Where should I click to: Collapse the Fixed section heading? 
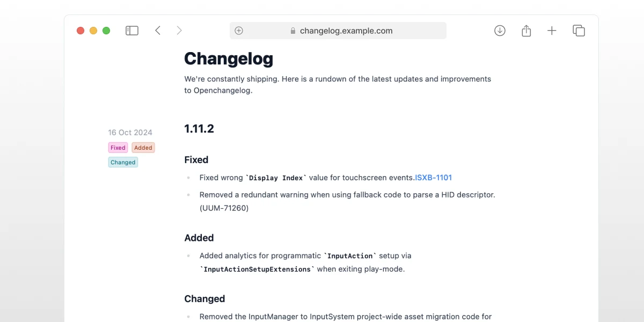196,159
